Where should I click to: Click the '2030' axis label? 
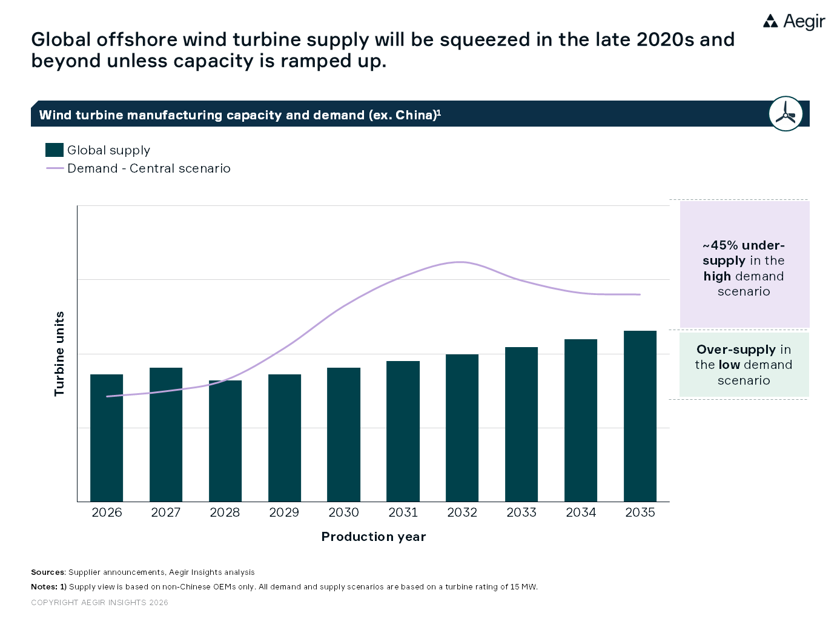344,512
